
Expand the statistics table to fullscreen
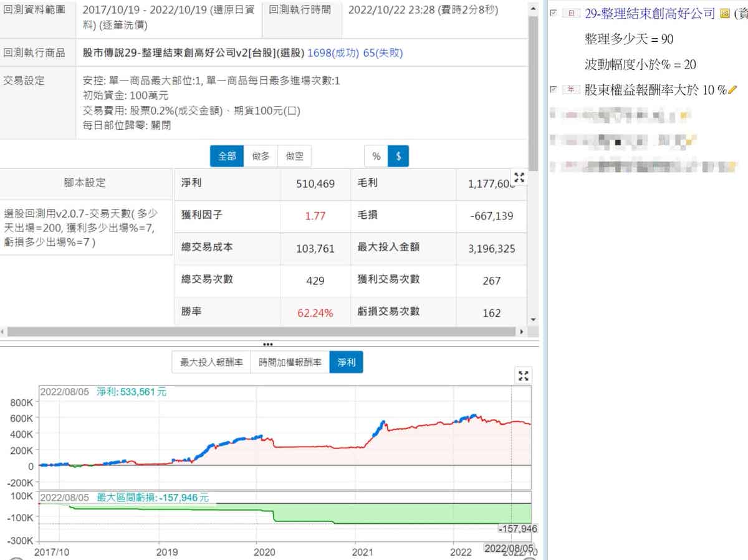pyautogui.click(x=519, y=178)
